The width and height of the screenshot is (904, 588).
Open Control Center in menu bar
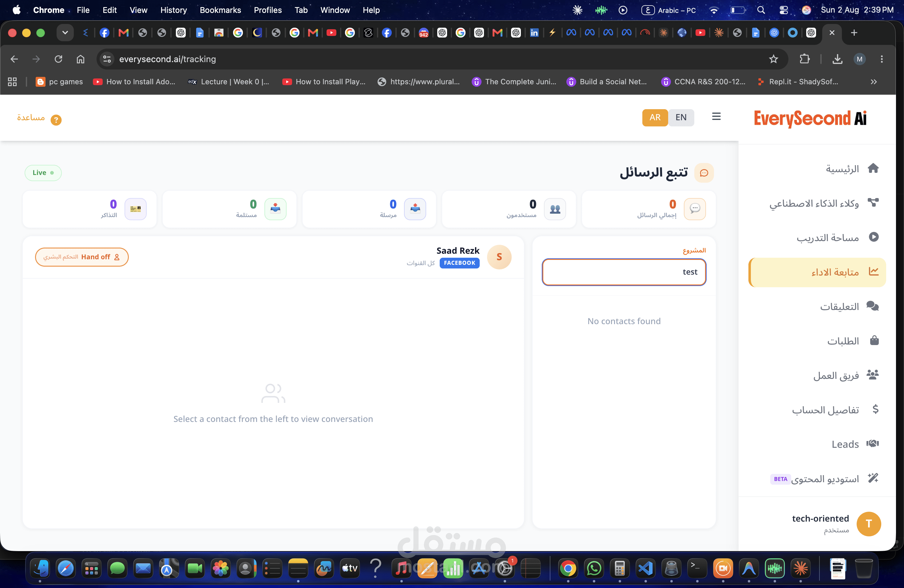coord(783,10)
